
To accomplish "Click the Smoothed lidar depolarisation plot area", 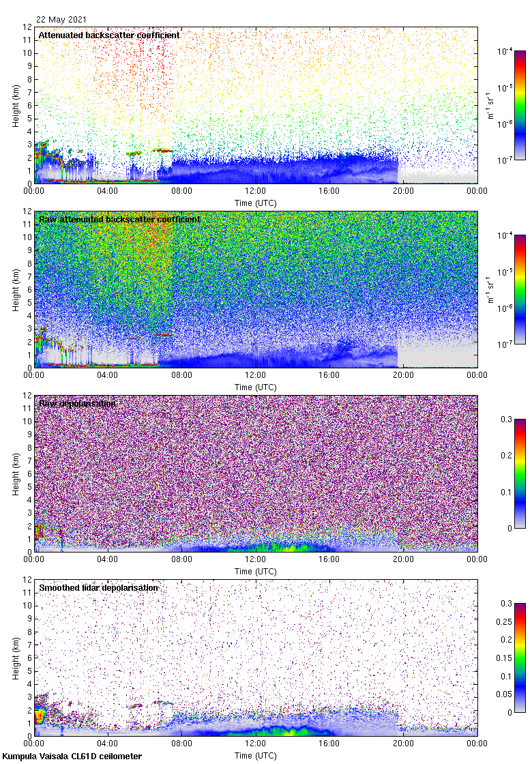I will pos(255,658).
